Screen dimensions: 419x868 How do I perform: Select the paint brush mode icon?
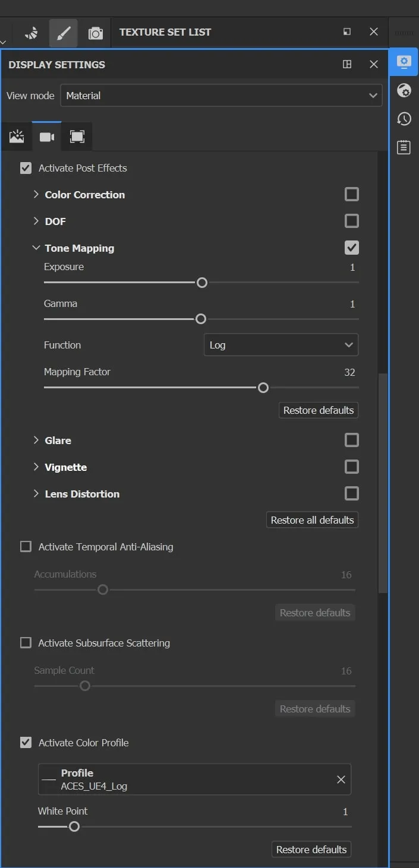point(63,33)
